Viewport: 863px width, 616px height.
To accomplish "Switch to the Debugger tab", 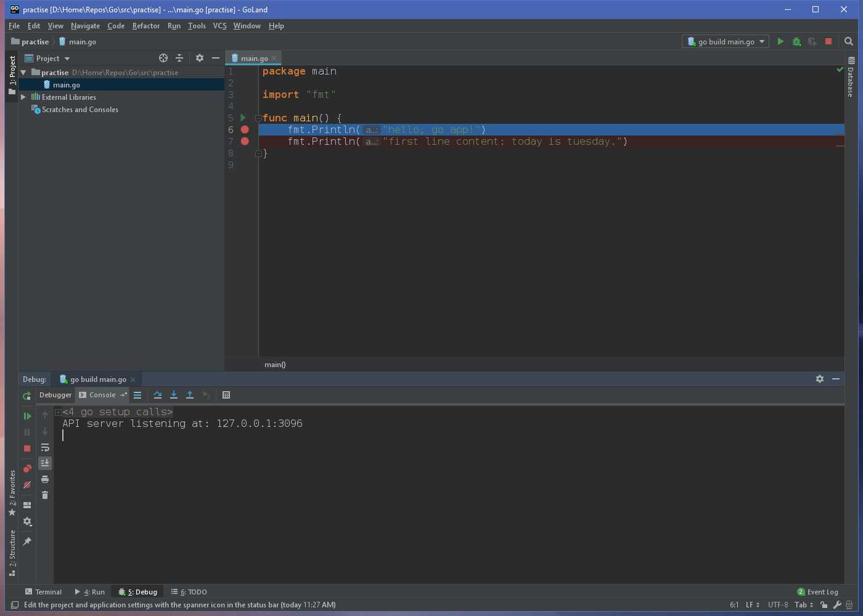I will pyautogui.click(x=55, y=395).
